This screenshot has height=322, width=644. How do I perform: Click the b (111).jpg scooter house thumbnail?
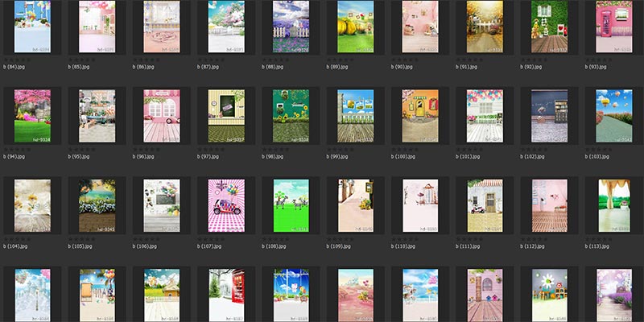coord(485,205)
